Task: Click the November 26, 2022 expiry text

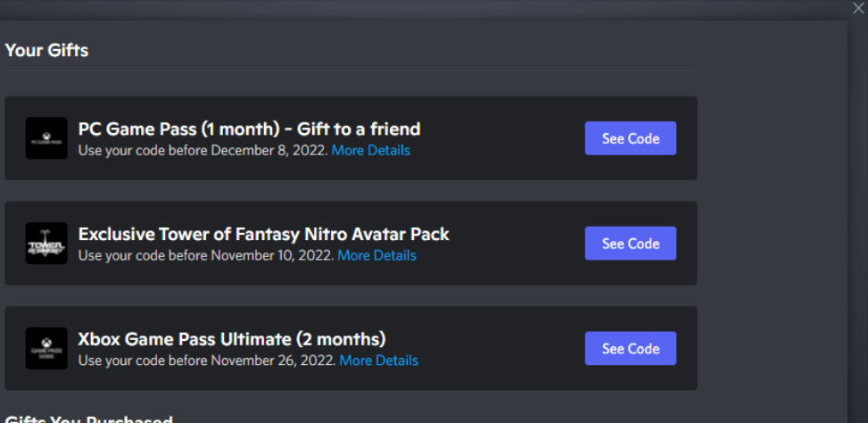Action: click(x=274, y=361)
